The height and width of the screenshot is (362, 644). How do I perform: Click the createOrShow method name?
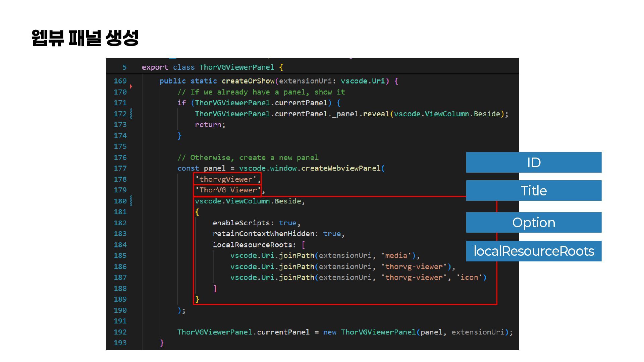(248, 81)
